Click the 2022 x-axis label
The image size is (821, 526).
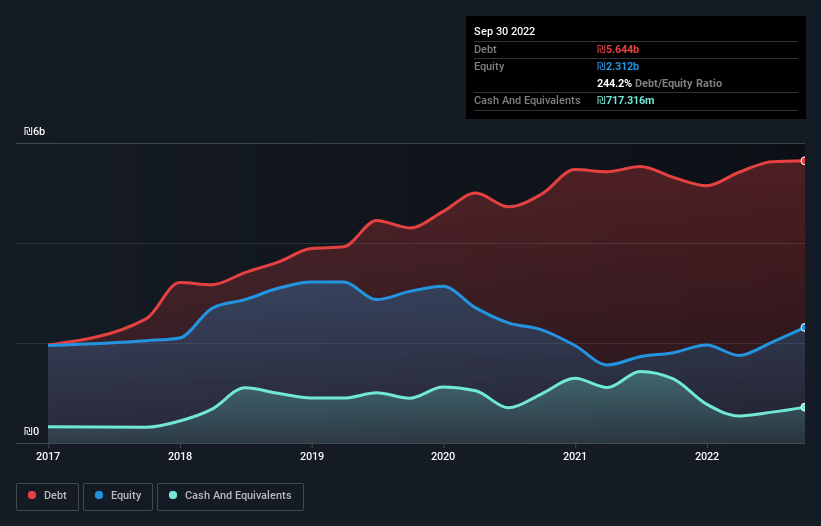point(707,456)
